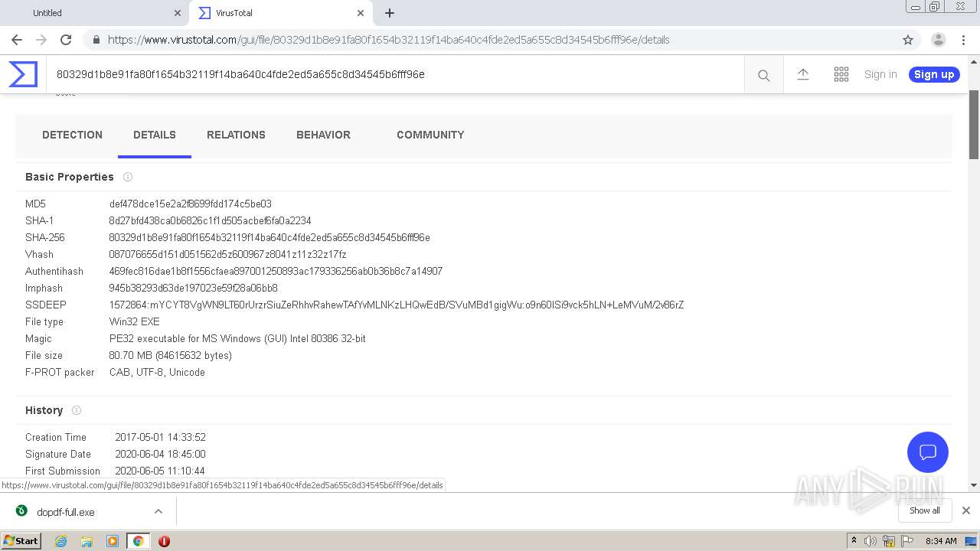The height and width of the screenshot is (551, 980).
Task: Click the PE32 executable Magic value
Action: pos(237,339)
